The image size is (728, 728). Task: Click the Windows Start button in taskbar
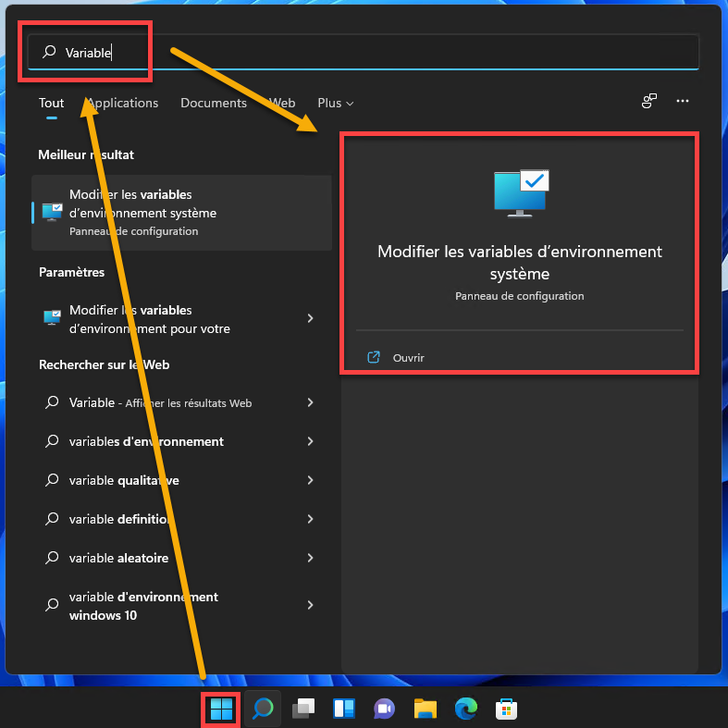(x=221, y=709)
